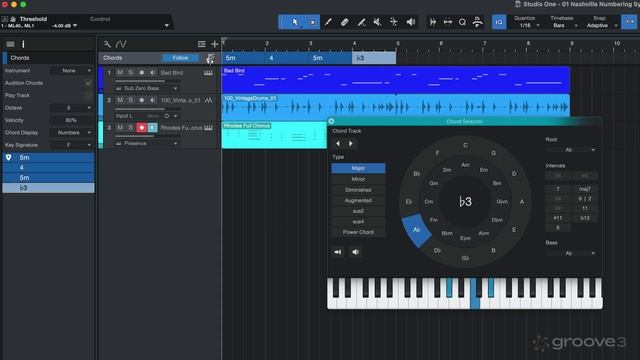This screenshot has width=640, height=360.
Task: Click the instrument input icon in Chord Selector
Action: point(338,252)
